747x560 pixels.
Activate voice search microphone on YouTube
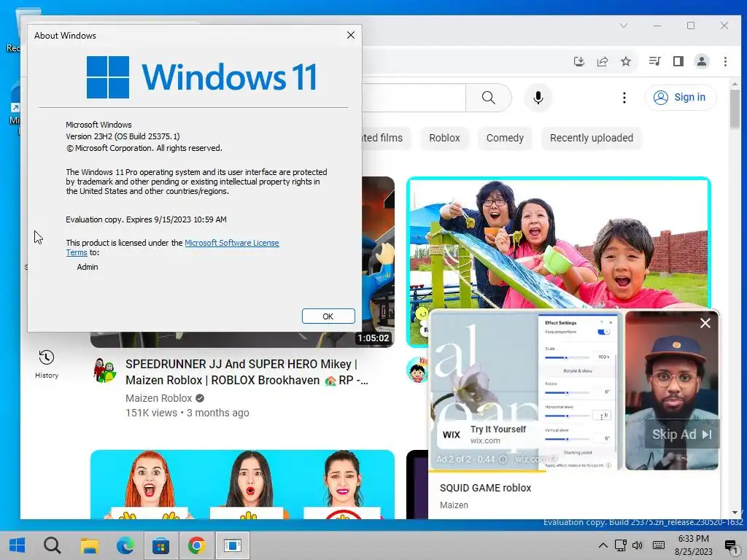pyautogui.click(x=538, y=98)
